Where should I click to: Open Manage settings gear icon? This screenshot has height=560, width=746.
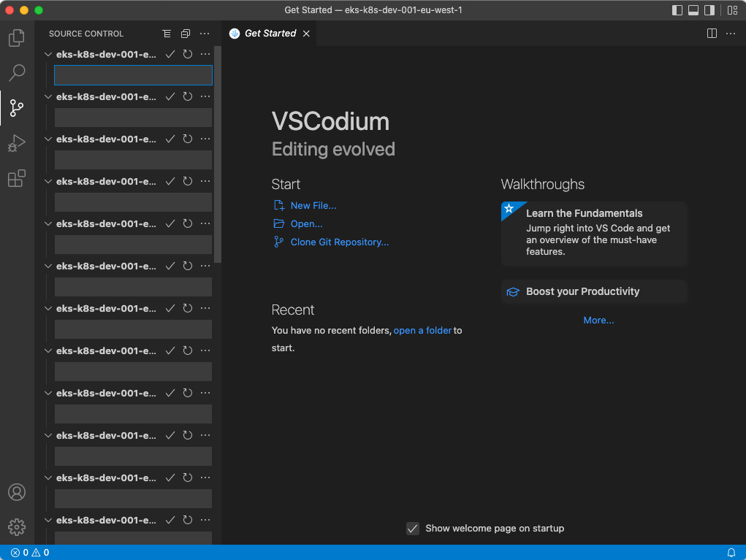coord(16,526)
